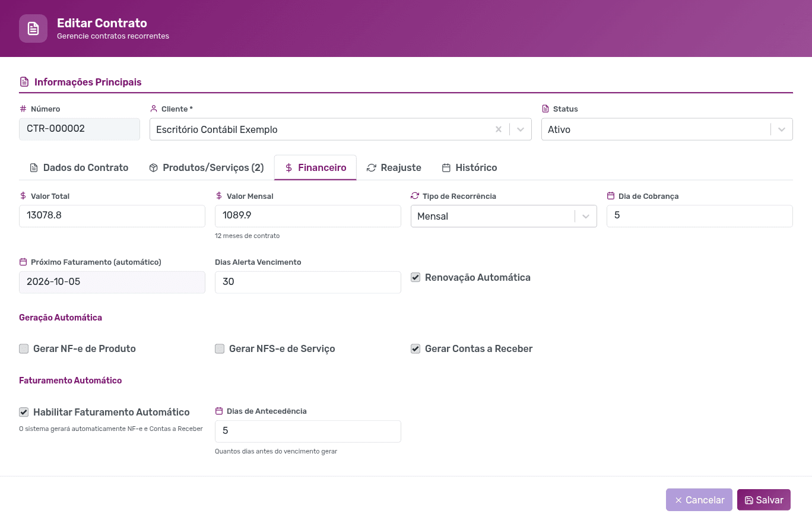This screenshot has width=812, height=520.
Task: Select the Financeiro tab
Action: pos(315,167)
